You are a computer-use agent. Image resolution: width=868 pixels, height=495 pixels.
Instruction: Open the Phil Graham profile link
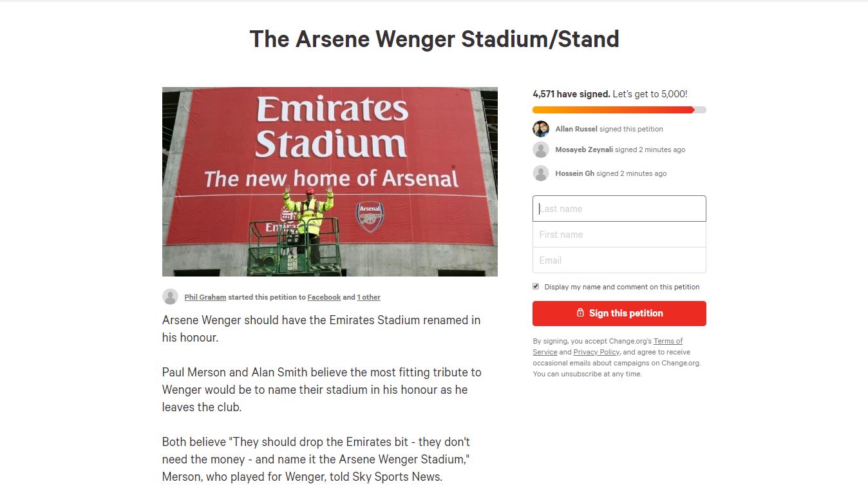click(205, 296)
